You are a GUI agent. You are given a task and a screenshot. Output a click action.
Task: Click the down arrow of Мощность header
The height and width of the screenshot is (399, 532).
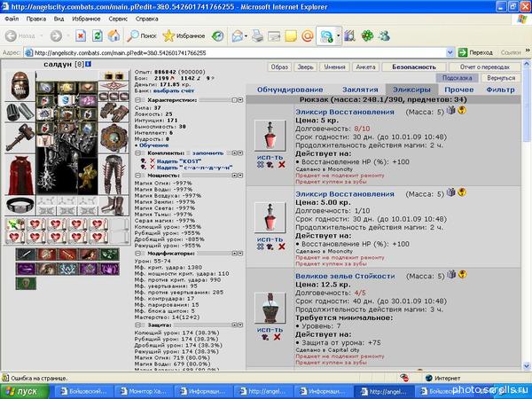[x=240, y=176]
